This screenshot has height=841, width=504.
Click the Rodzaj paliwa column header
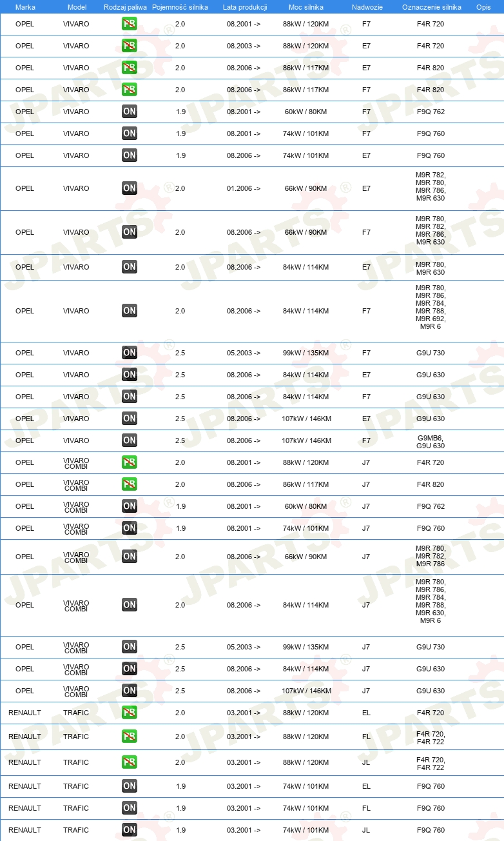tap(125, 7)
